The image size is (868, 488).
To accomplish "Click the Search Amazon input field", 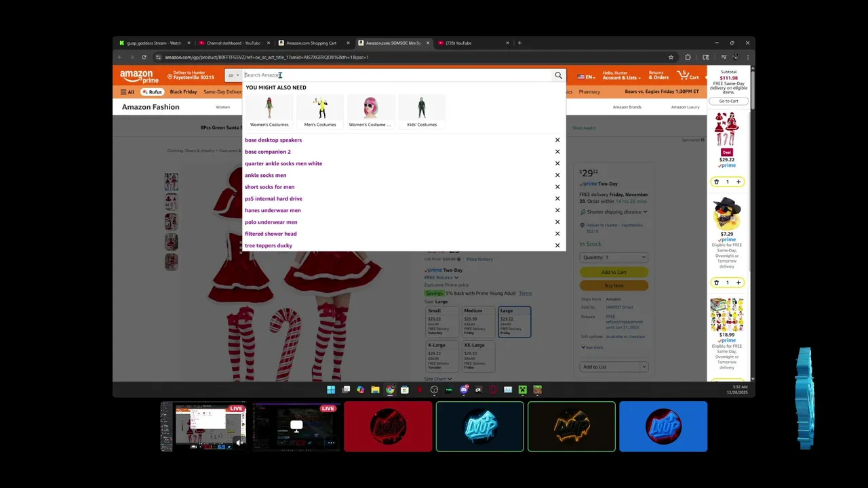I will pyautogui.click(x=397, y=75).
